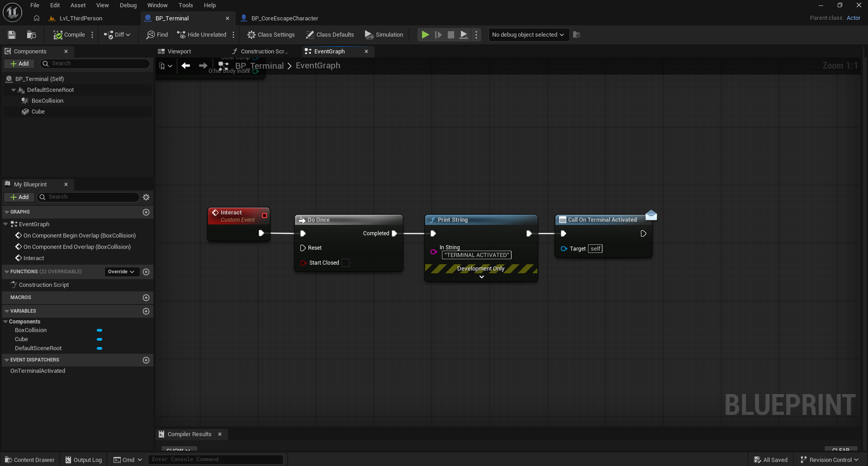Compile the BP_Terminal blueprint
The image size is (868, 466).
69,35
